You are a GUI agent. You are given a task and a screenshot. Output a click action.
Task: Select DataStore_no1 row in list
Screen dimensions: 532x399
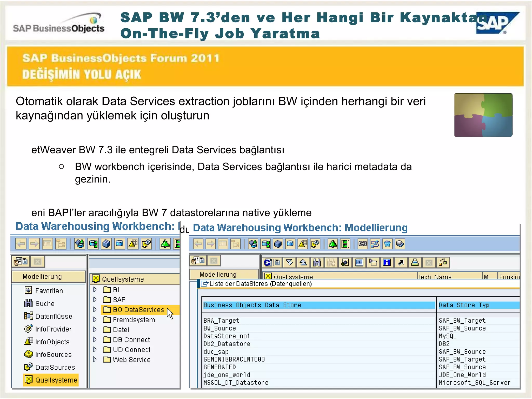[319, 336]
